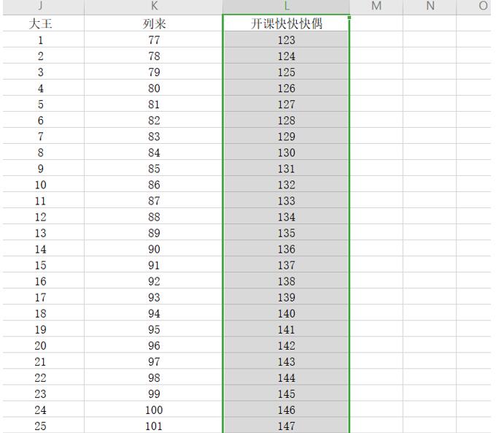Viewport: 504px width, 433px height.
Task: Select cell with value 85
Action: (x=154, y=169)
